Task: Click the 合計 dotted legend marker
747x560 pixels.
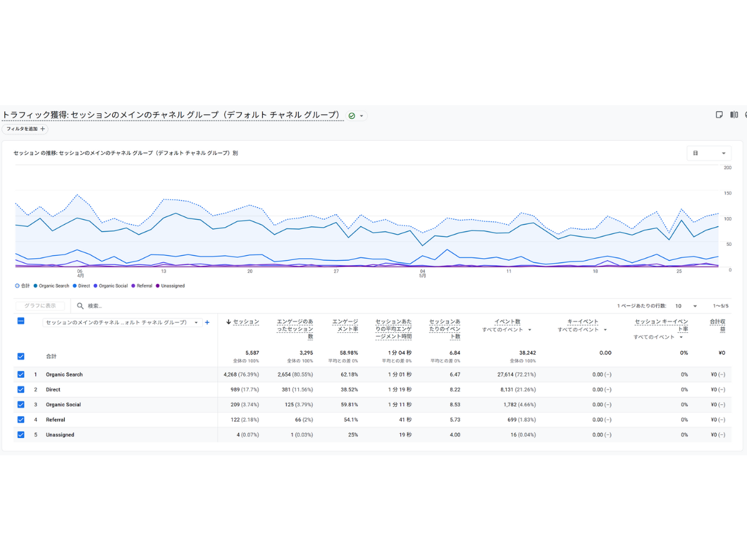Action: pos(17,286)
